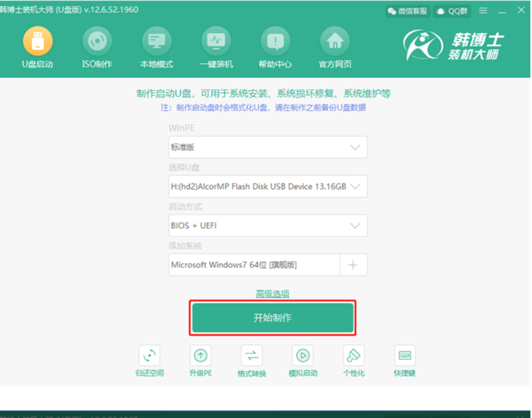The height and width of the screenshot is (418, 532).
Task: Click 韩博士装机大师 logo
Action: (x=454, y=45)
